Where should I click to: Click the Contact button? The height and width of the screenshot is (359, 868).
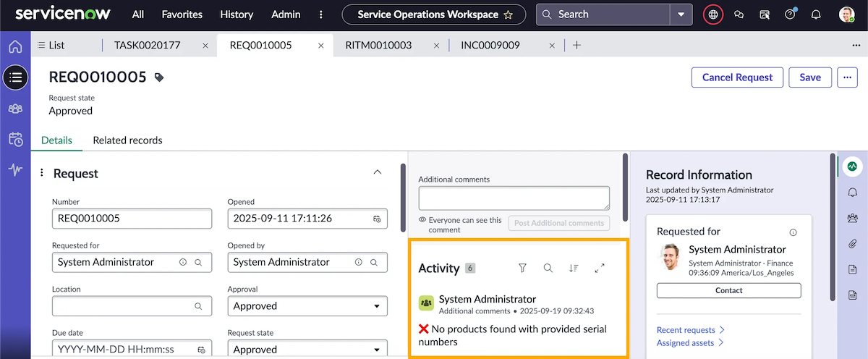click(728, 290)
